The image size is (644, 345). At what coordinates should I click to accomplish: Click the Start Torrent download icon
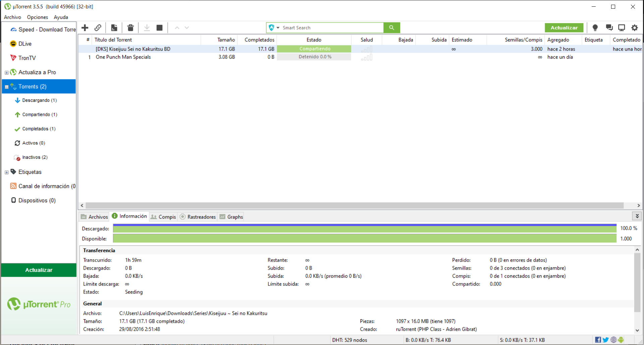147,28
